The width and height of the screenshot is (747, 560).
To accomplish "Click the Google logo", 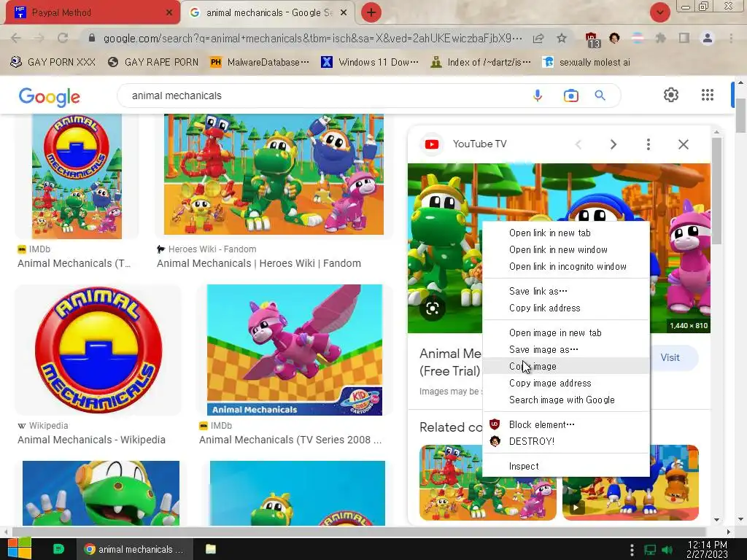I will (x=50, y=97).
